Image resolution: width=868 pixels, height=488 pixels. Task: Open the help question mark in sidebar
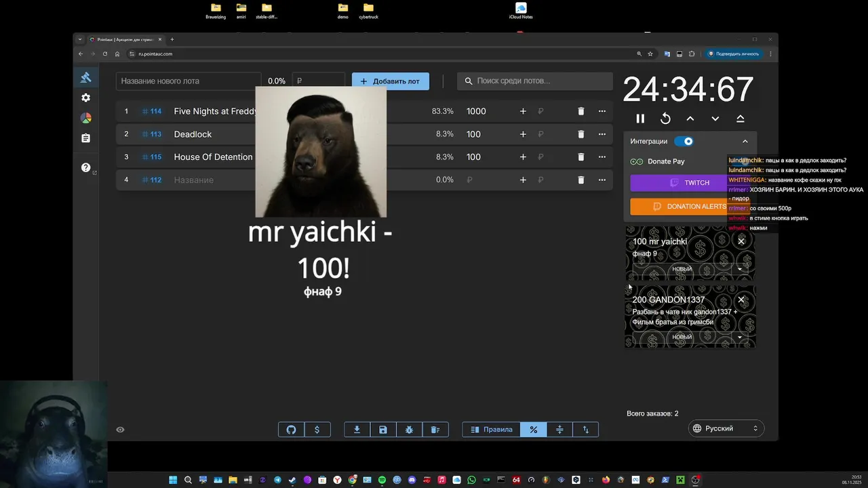pyautogui.click(x=85, y=167)
